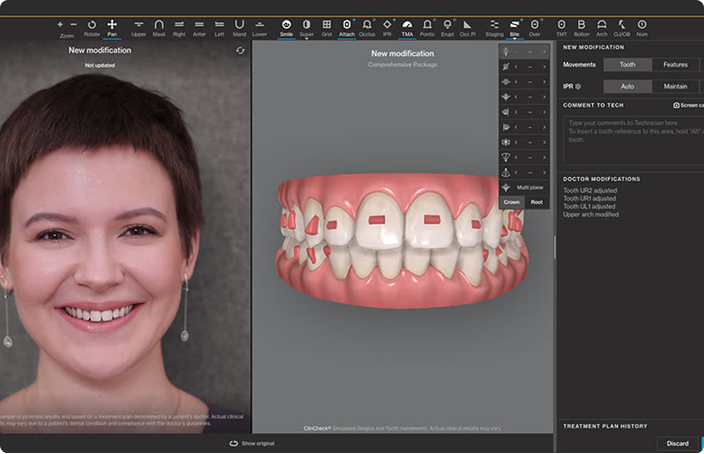This screenshot has width=704, height=454.
Task: Toggle Pontic display
Action: coord(427,27)
